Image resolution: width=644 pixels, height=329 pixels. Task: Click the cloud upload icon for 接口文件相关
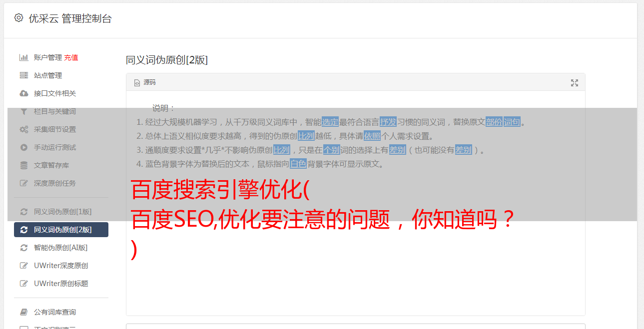coord(23,93)
